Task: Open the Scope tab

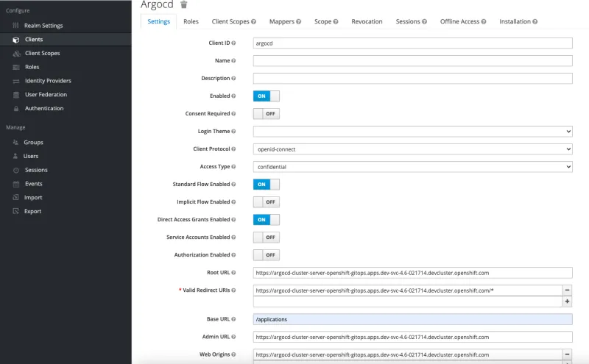Action: point(326,21)
